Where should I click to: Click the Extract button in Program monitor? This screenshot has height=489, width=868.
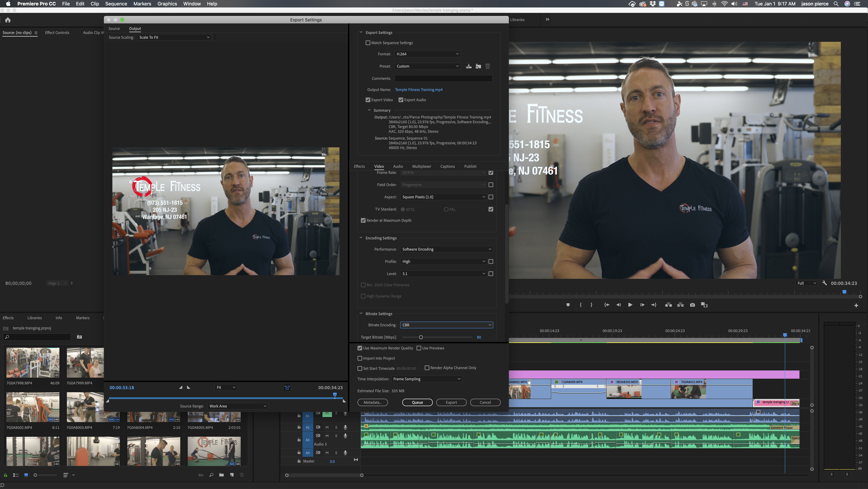pyautogui.click(x=680, y=305)
